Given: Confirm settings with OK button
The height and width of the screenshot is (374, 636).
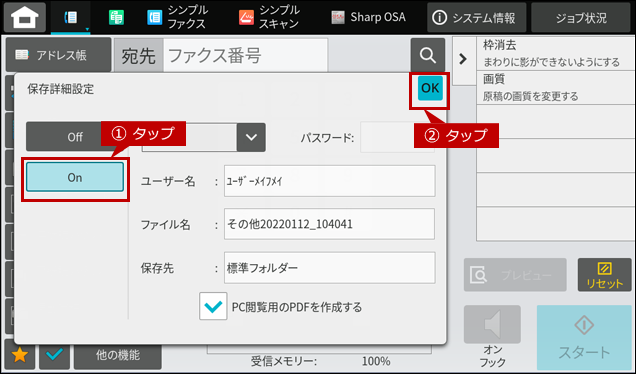Looking at the screenshot, I should click(x=430, y=88).
